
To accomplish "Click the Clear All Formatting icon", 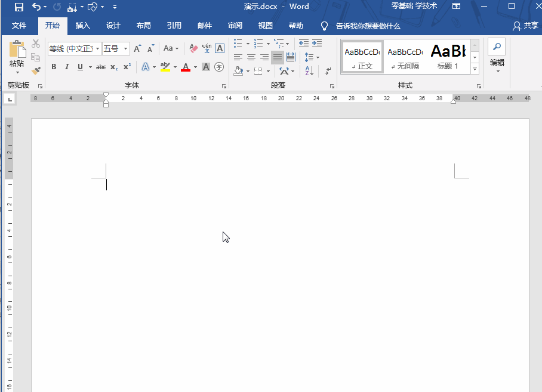I will pos(194,47).
